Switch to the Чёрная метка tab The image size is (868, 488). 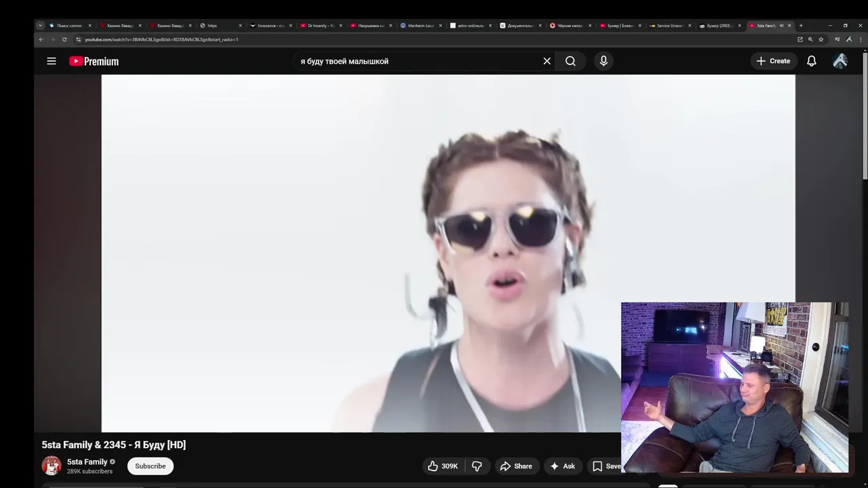coord(570,26)
